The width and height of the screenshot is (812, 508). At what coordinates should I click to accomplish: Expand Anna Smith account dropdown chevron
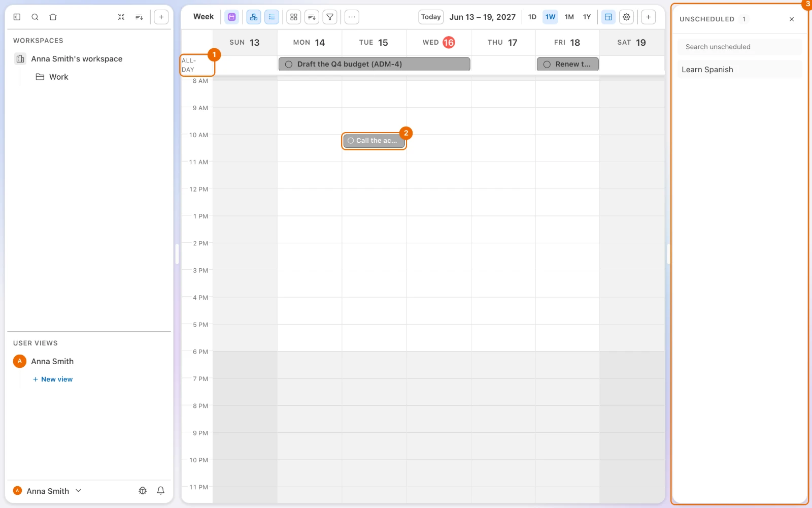point(78,490)
